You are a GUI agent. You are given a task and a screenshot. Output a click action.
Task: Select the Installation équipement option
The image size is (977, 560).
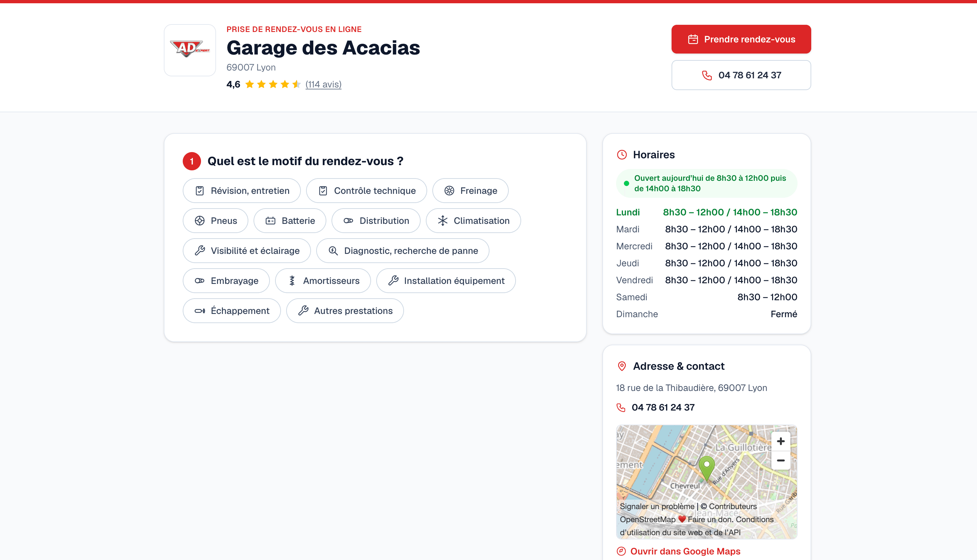point(446,281)
